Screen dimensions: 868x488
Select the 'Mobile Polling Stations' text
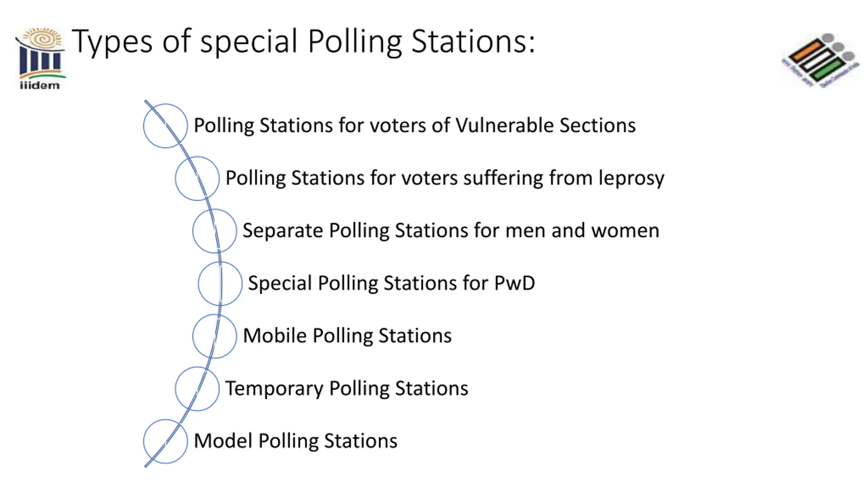[x=347, y=335]
